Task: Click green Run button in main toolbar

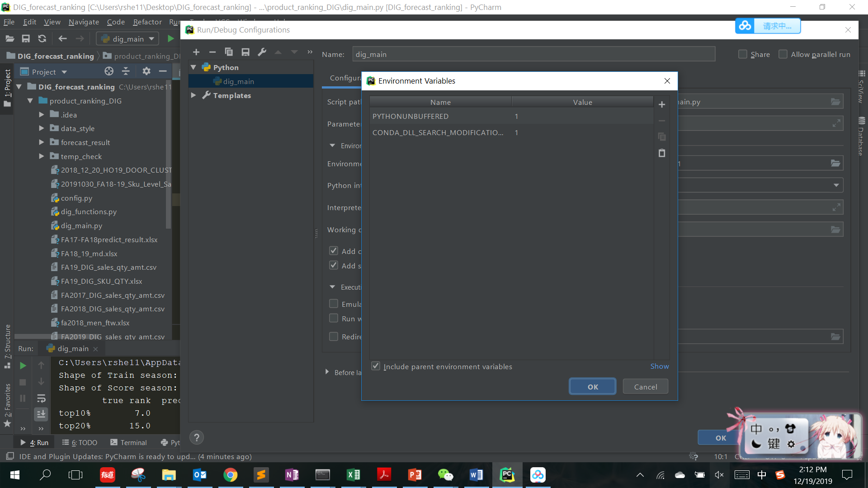Action: 170,39
